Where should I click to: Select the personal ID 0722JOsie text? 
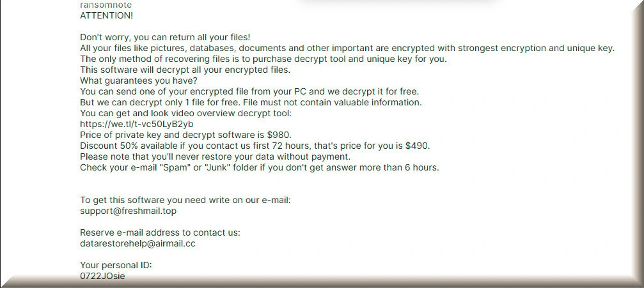pyautogui.click(x=102, y=276)
